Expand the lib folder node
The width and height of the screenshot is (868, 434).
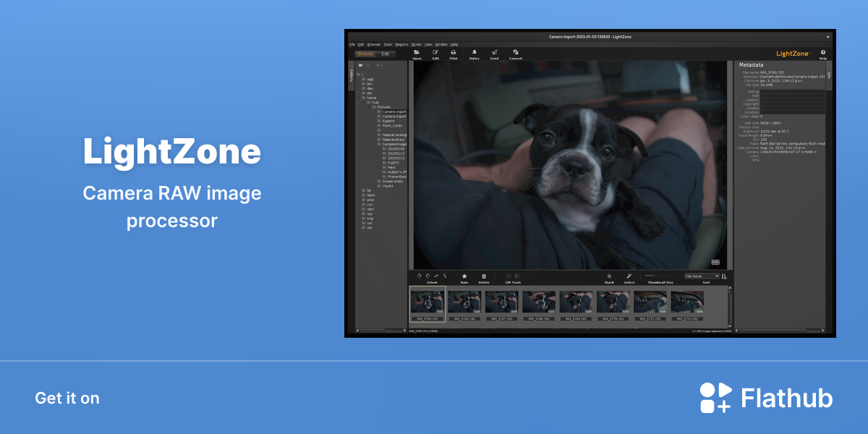click(359, 190)
